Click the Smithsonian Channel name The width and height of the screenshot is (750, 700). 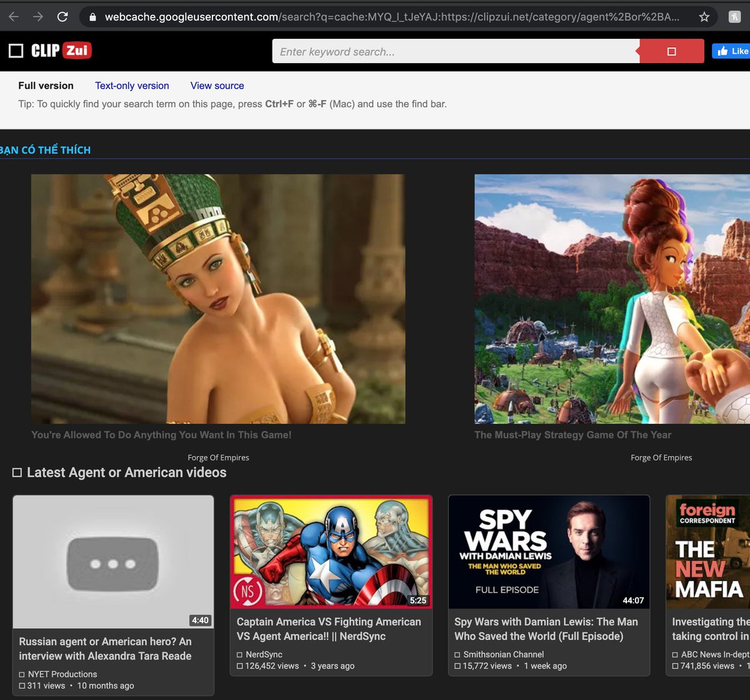coord(504,654)
